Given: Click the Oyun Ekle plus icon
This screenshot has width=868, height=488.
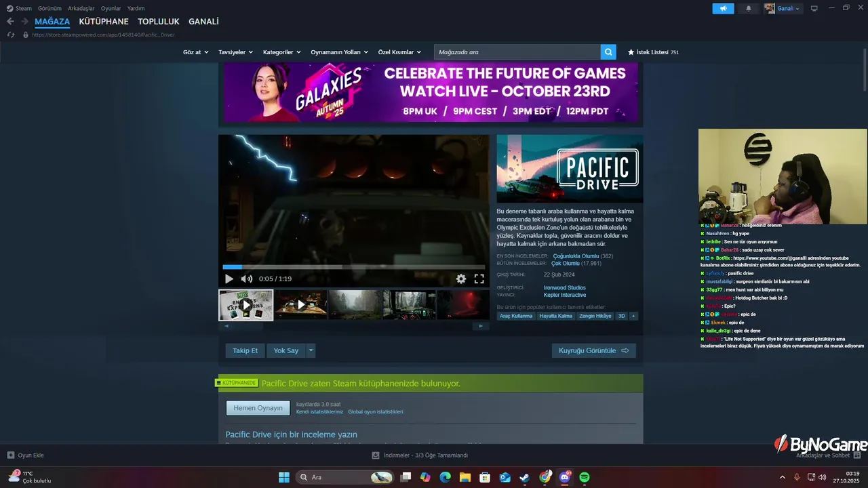Looking at the screenshot, I should [x=10, y=455].
